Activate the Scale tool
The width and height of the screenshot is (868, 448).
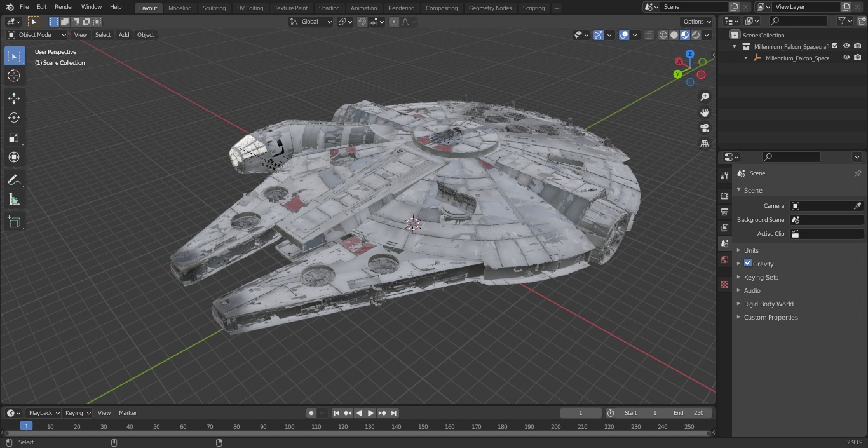[14, 137]
